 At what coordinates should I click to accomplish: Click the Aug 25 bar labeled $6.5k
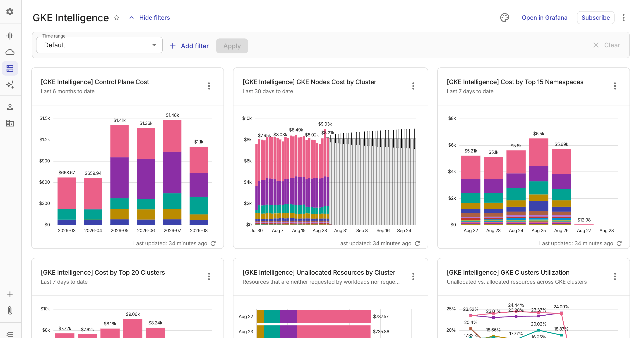[538, 182]
